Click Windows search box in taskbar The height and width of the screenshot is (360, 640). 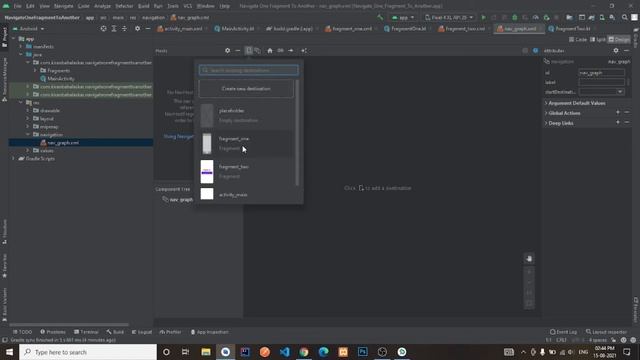point(88,352)
